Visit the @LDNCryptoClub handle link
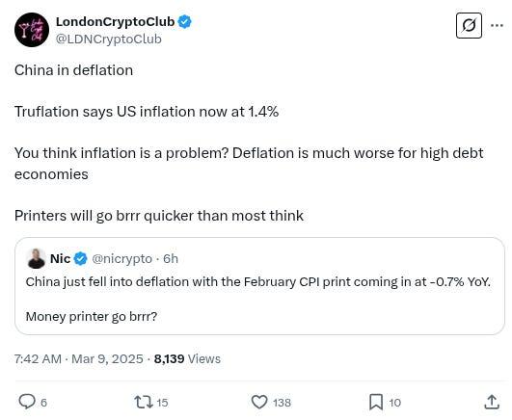This screenshot has height=420, width=512. (x=109, y=39)
